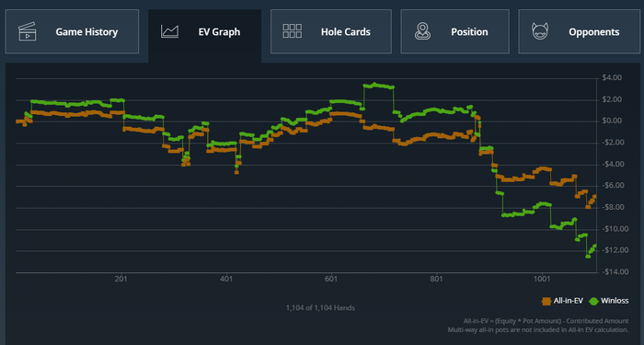644x345 pixels.
Task: Click the $2.00 y-axis label
Action: pos(612,99)
